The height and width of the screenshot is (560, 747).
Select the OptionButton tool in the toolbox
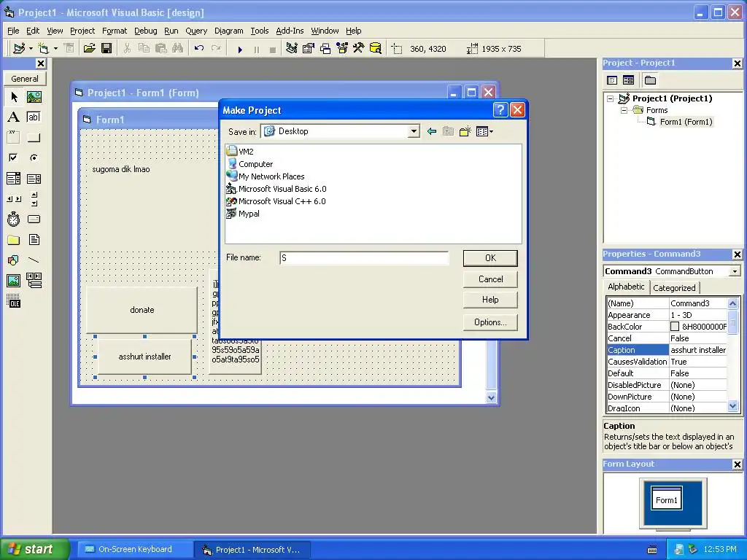pyautogui.click(x=34, y=157)
